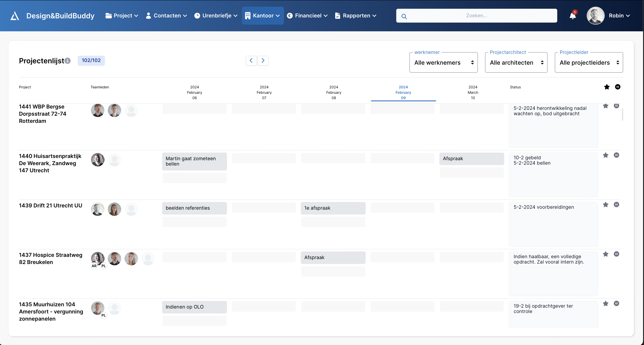Viewport: 644px width, 345px height.
Task: Pause project 1437 Hospice Straatweg 82
Action: (616, 254)
